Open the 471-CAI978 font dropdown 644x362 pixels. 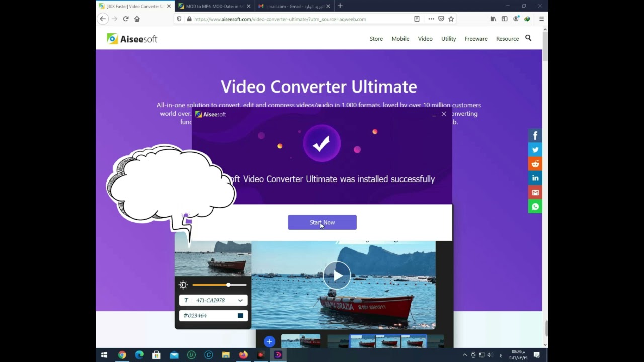coord(213,300)
